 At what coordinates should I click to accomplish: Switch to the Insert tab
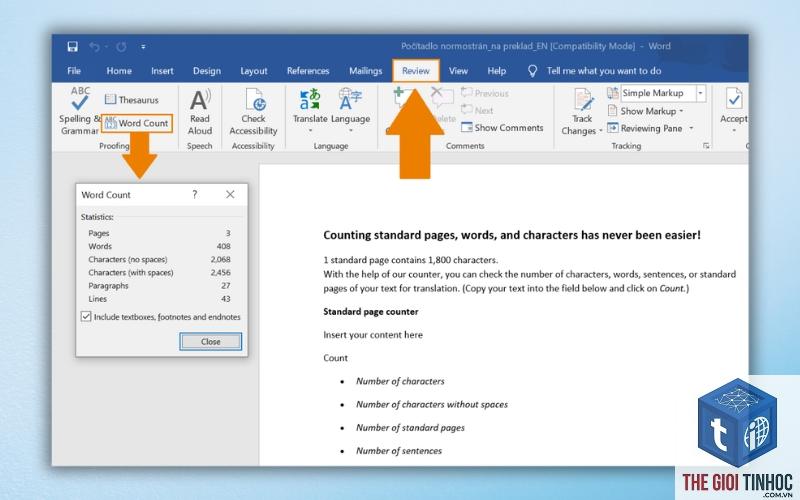point(162,71)
